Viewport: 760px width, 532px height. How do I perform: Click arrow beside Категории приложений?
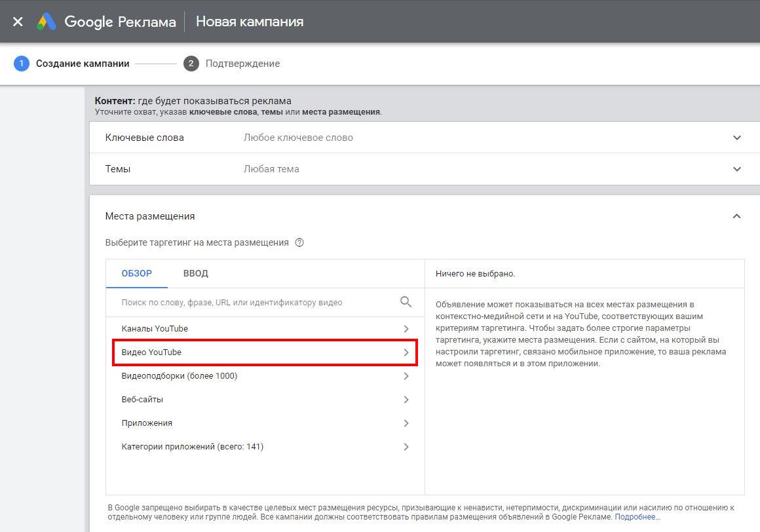(406, 447)
